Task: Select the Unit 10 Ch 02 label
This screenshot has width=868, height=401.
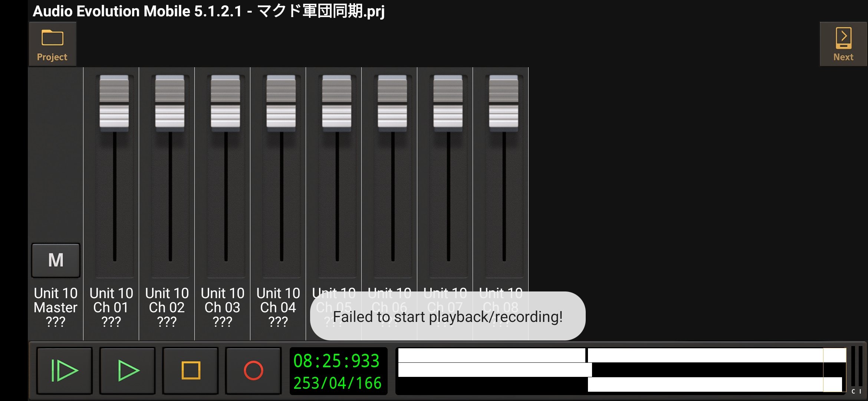Action: pyautogui.click(x=167, y=307)
